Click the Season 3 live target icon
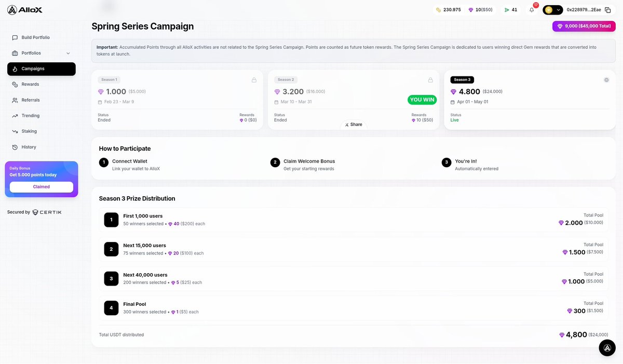Viewport: 623px width, 364px height. [x=606, y=80]
